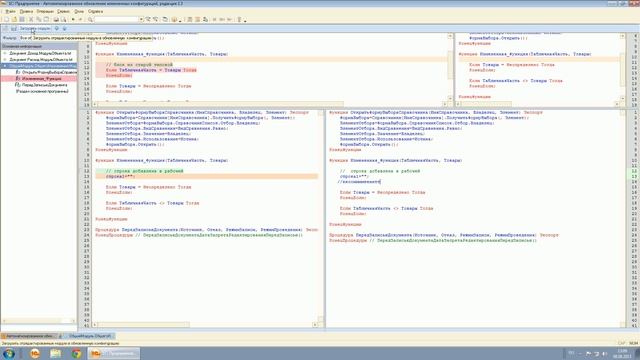Click the Print toolbar icon

pyautogui.click(x=56, y=19)
